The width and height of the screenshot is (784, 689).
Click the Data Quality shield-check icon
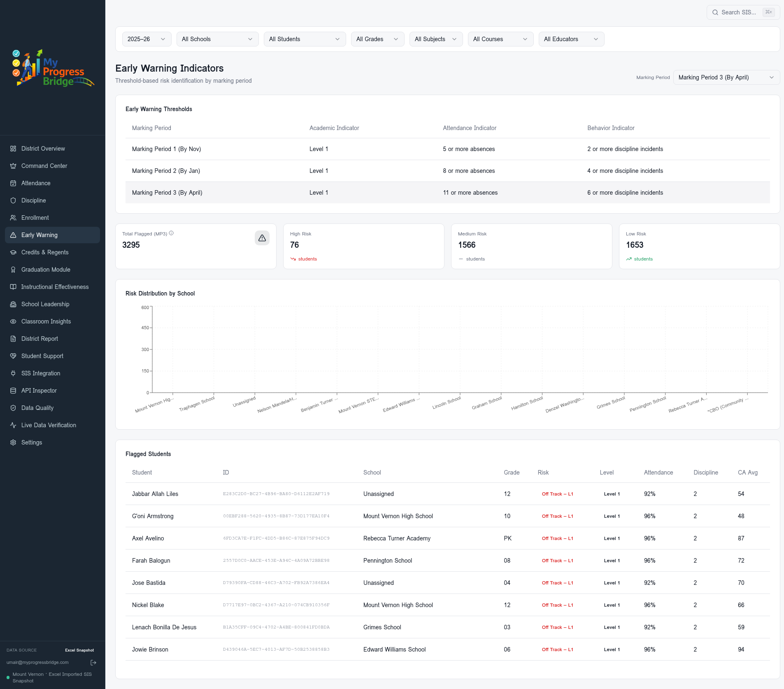pyautogui.click(x=13, y=408)
